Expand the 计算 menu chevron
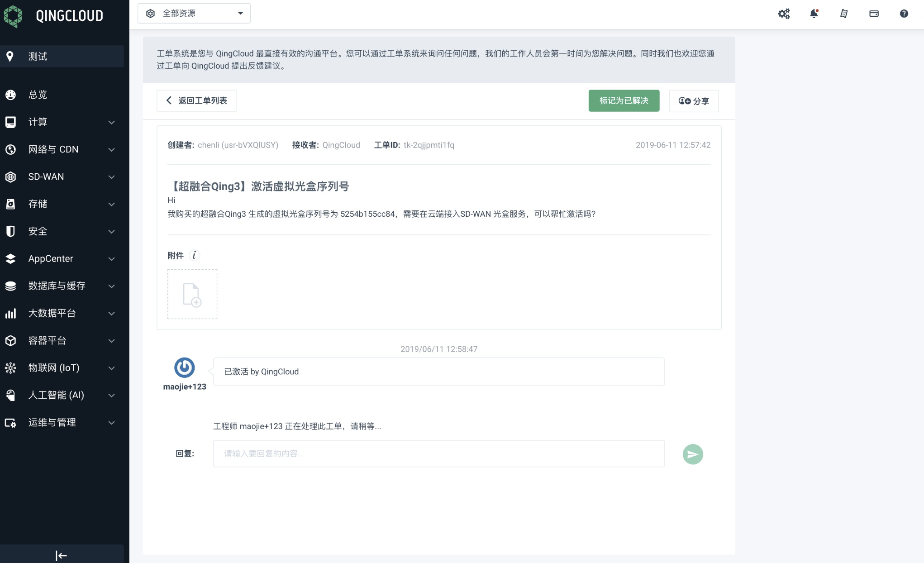Screen dimensions: 924x563 [x=111, y=122]
